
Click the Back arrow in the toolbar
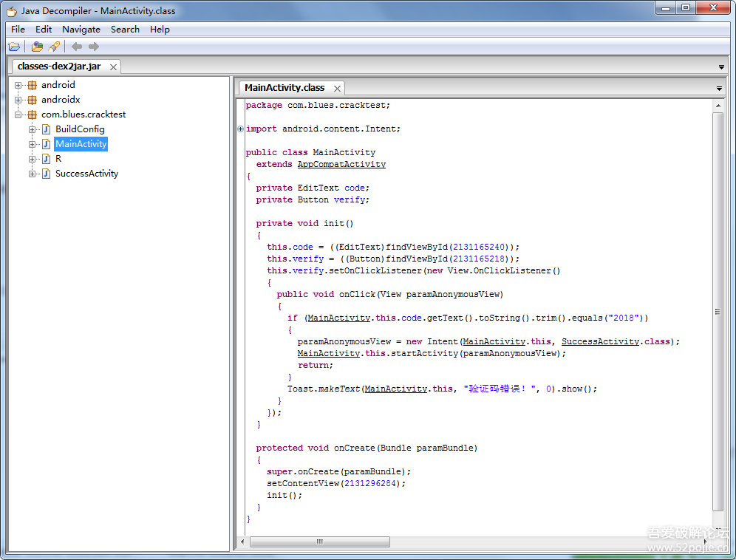point(77,47)
